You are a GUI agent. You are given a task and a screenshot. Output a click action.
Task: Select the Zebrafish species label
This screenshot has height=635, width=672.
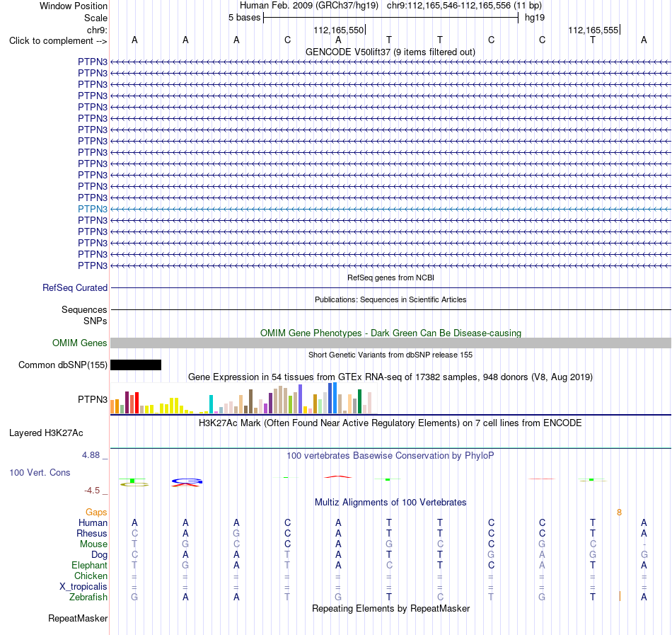click(x=88, y=597)
